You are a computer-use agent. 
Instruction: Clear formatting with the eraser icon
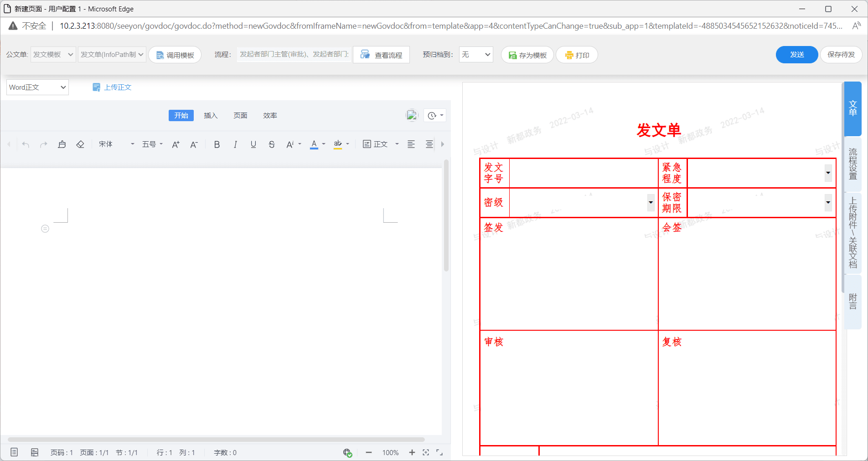80,144
